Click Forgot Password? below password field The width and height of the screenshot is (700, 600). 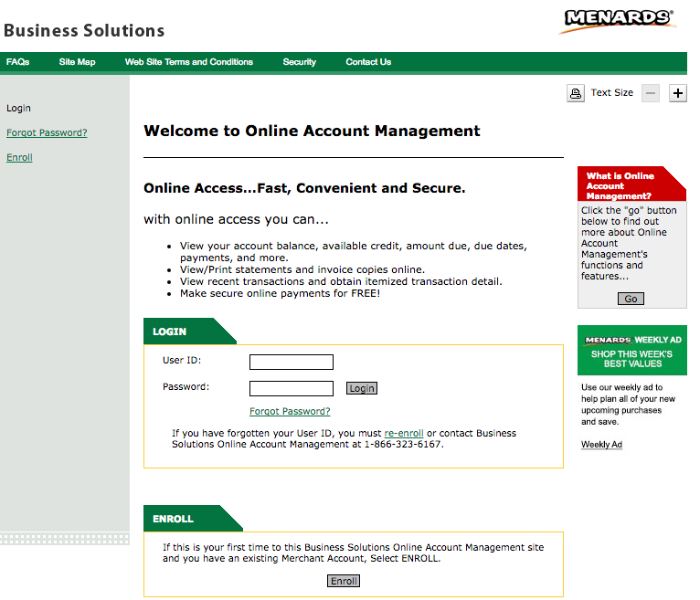[290, 411]
